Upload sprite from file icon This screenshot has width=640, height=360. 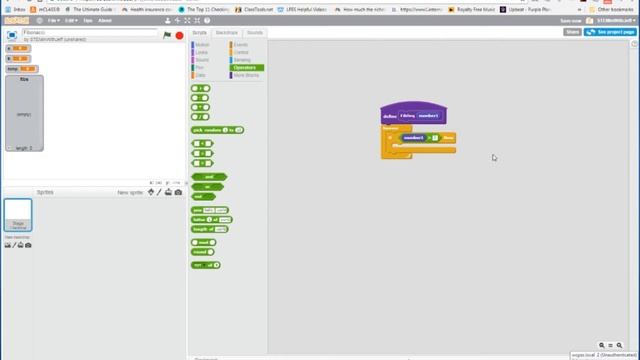click(x=168, y=192)
